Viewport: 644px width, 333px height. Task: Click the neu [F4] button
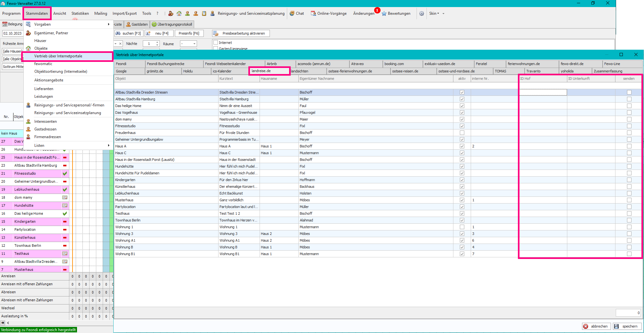[159, 33]
